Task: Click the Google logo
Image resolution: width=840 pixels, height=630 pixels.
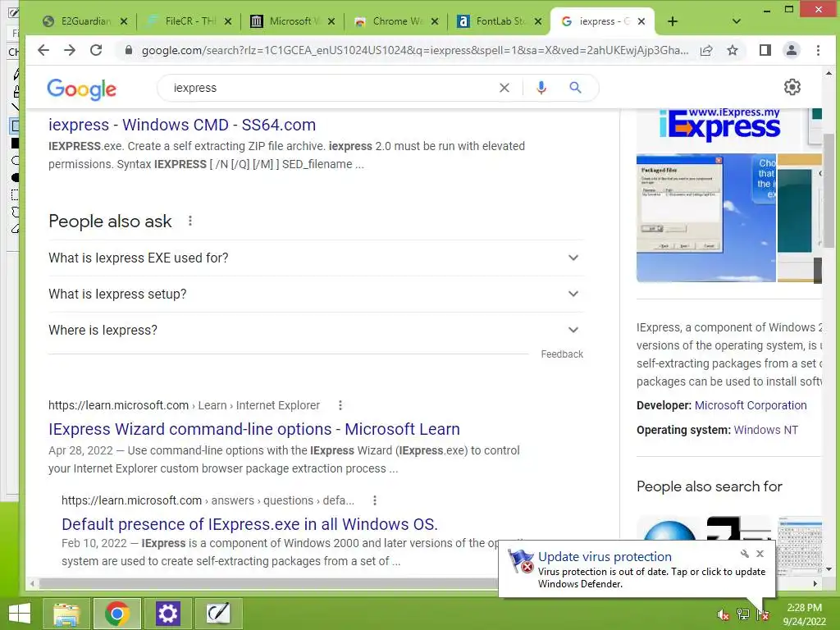Action: pos(81,89)
